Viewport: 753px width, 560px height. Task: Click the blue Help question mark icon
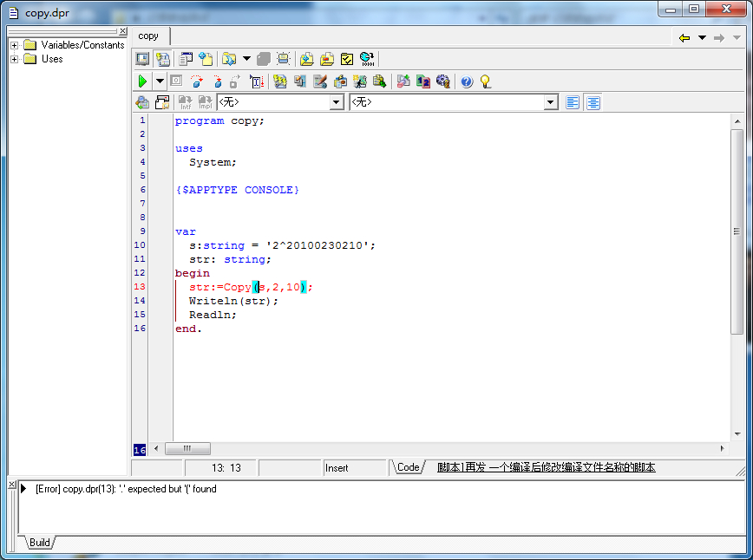(467, 81)
